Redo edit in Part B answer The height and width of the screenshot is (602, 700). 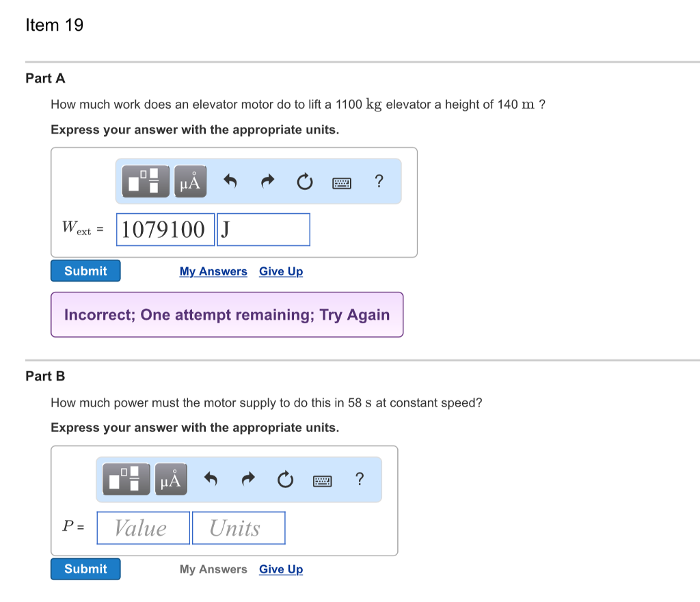pos(249,480)
